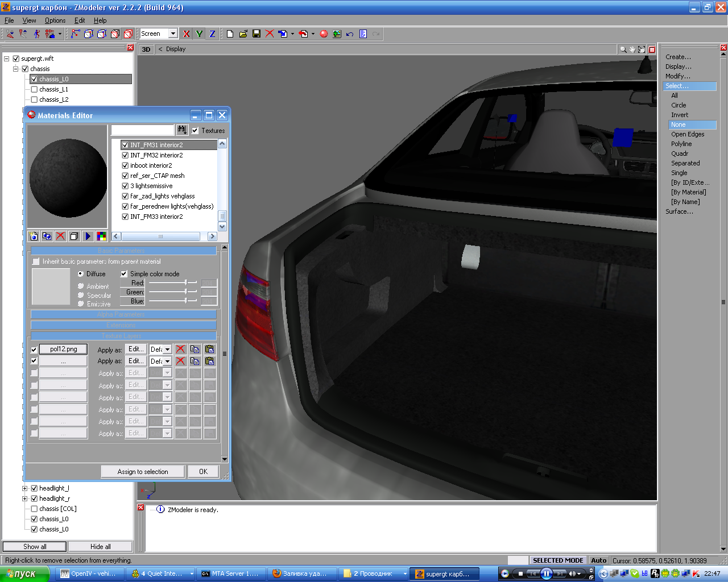
Task: Click the new material icon in Materials Editor
Action: click(34, 236)
